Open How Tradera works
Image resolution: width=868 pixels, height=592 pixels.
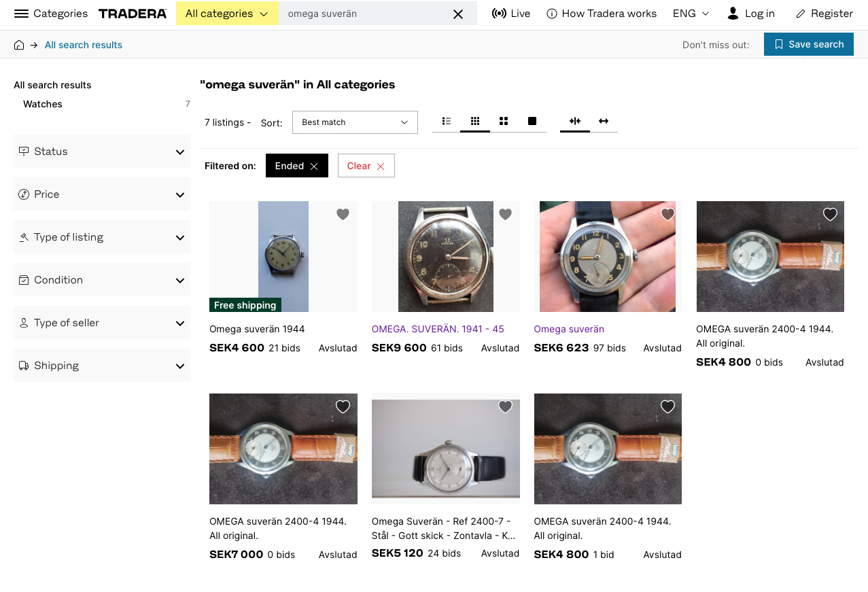[x=602, y=14]
